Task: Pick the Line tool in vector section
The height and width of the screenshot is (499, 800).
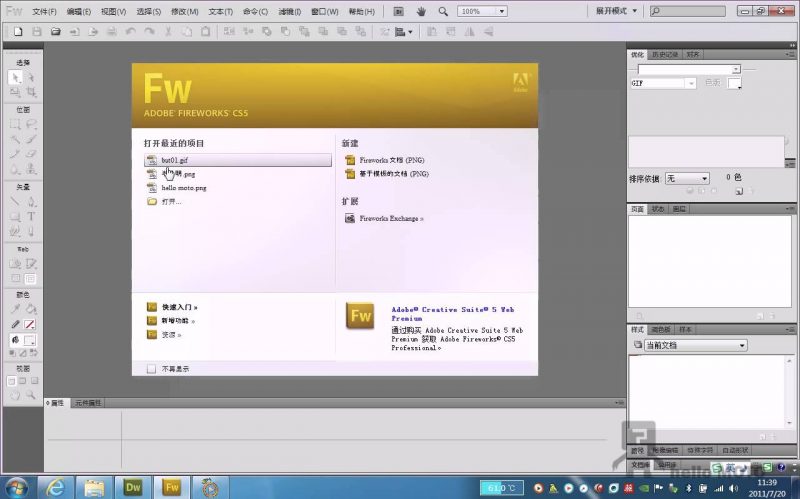Action: click(x=15, y=200)
